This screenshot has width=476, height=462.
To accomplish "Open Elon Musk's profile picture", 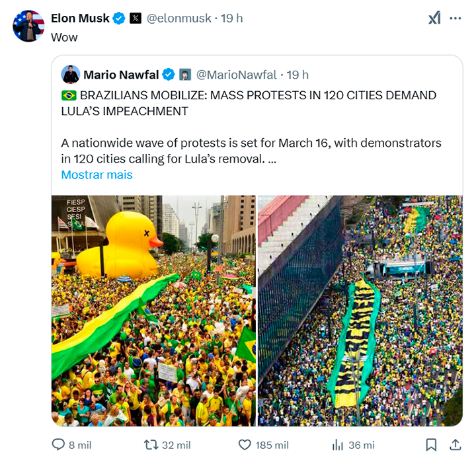I will [x=28, y=26].
